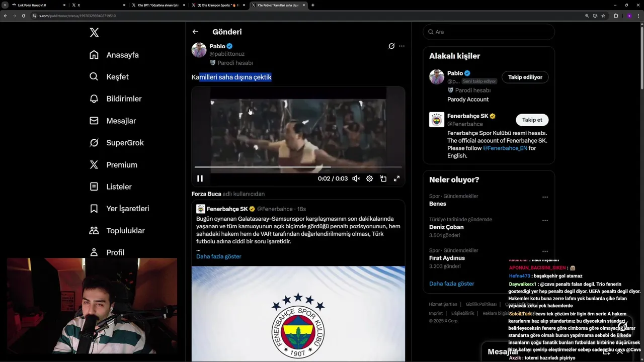
Task: Toggle picture-in-picture on the video
Action: click(383, 178)
